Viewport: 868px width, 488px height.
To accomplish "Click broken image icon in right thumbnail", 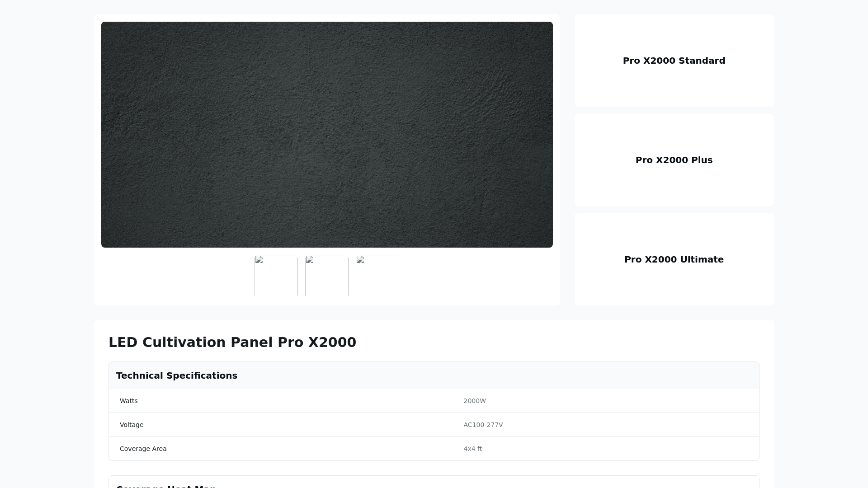I will 360,259.
